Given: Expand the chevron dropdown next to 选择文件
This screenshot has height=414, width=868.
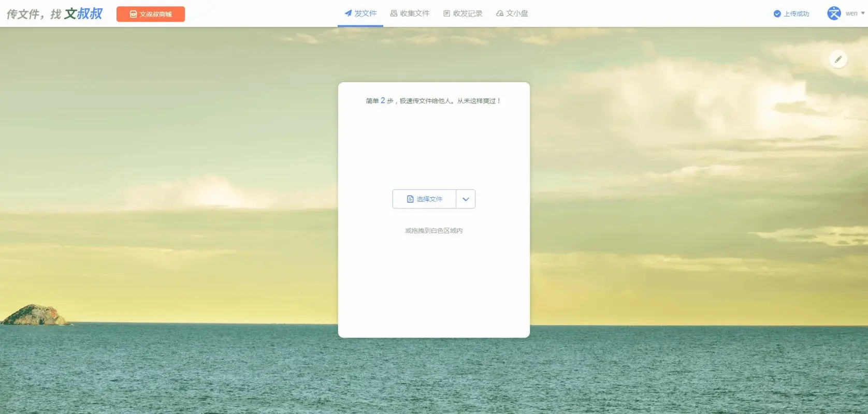Looking at the screenshot, I should pyautogui.click(x=466, y=199).
